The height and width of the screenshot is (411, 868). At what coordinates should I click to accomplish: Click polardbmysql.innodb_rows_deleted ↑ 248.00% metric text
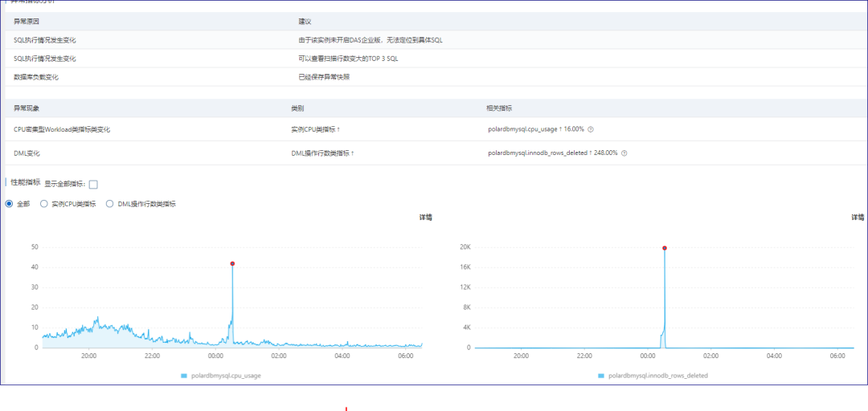552,153
